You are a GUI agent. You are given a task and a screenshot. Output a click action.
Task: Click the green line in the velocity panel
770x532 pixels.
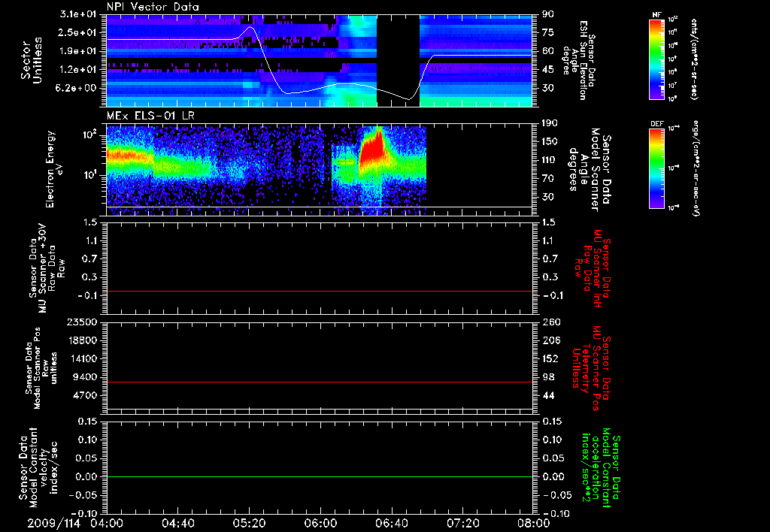[319, 476]
